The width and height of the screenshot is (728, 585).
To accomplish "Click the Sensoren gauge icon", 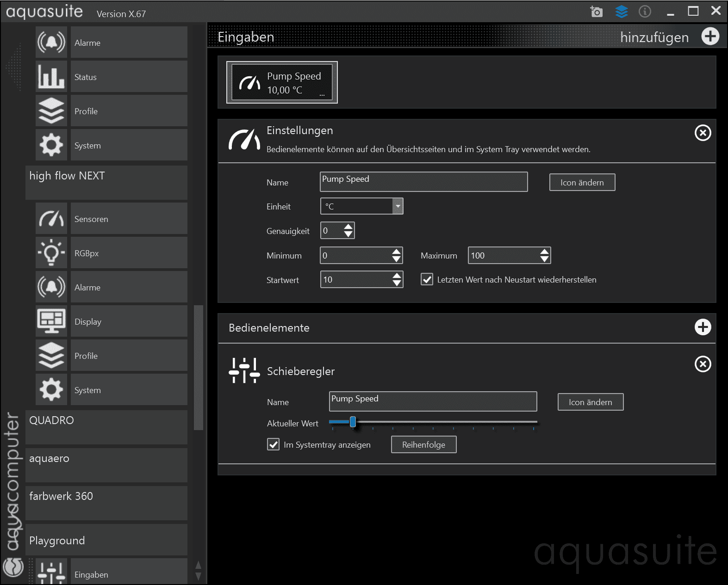I will click(x=51, y=219).
